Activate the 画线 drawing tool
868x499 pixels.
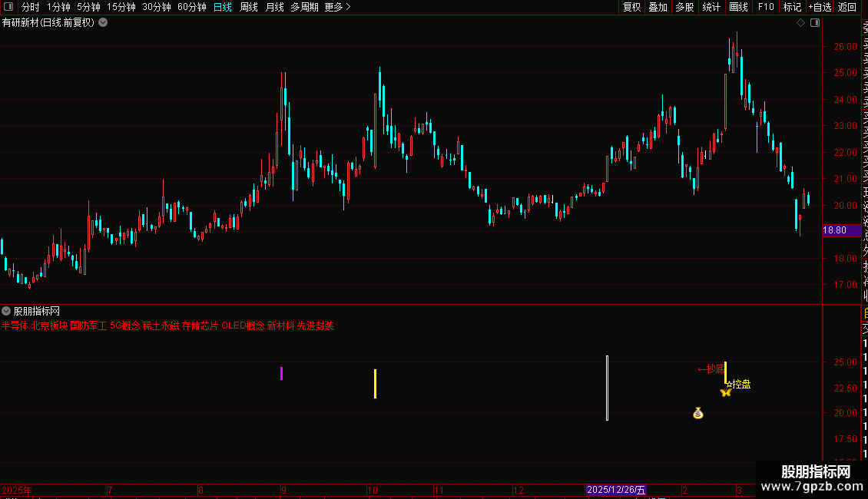[738, 7]
